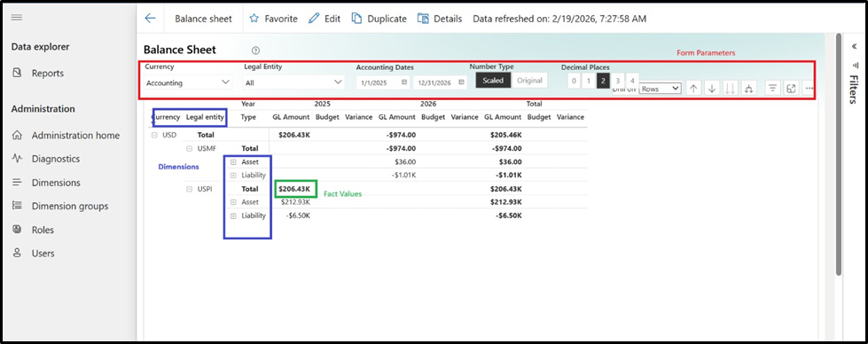The image size is (868, 344).
Task: Click the Balance Sheet help question mark
Action: coord(255,51)
